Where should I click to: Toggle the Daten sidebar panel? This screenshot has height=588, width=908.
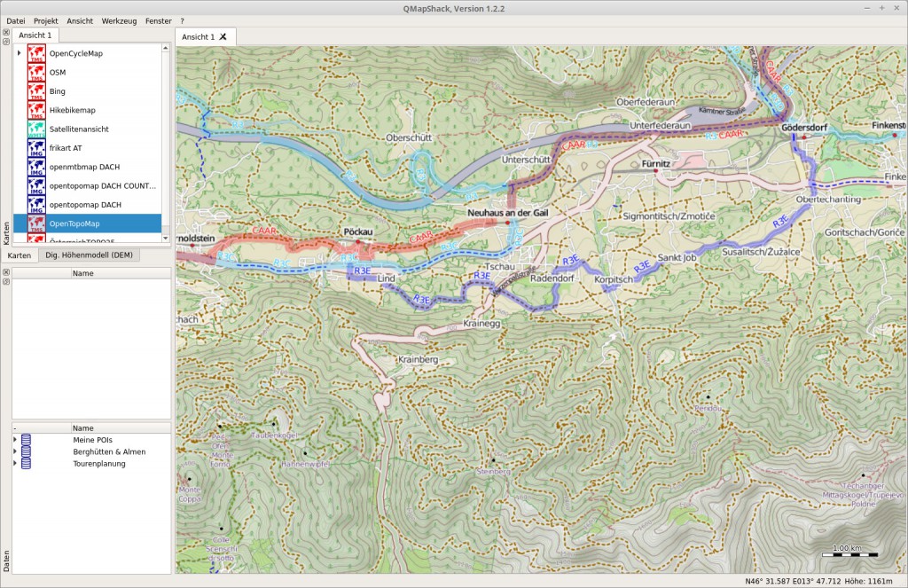6,560
